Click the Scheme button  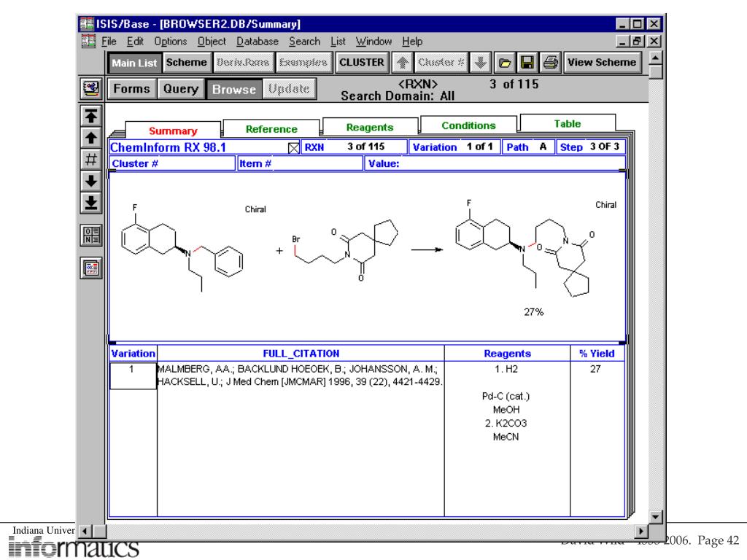coord(186,63)
